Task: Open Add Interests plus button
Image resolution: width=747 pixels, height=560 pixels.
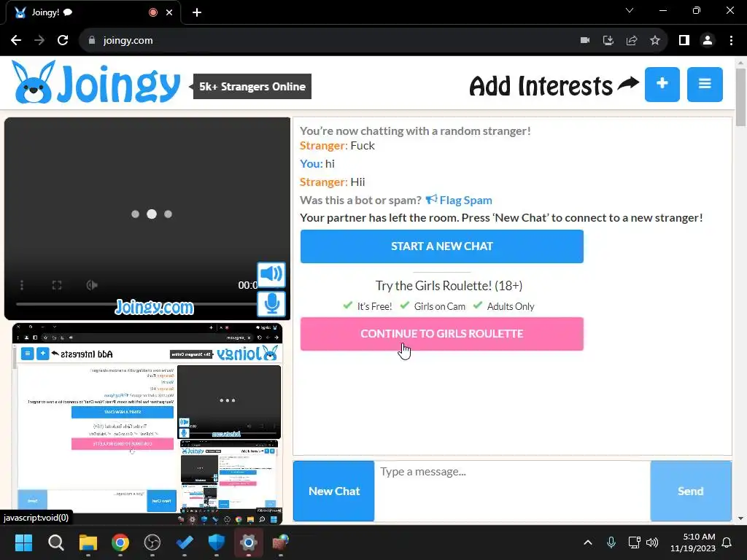Action: 662,85
